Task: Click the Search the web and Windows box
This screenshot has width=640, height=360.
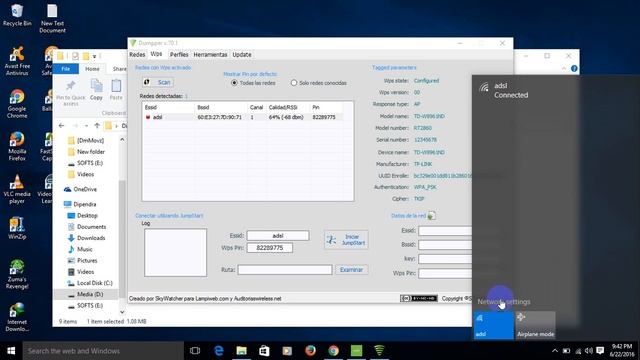Action: (x=103, y=351)
